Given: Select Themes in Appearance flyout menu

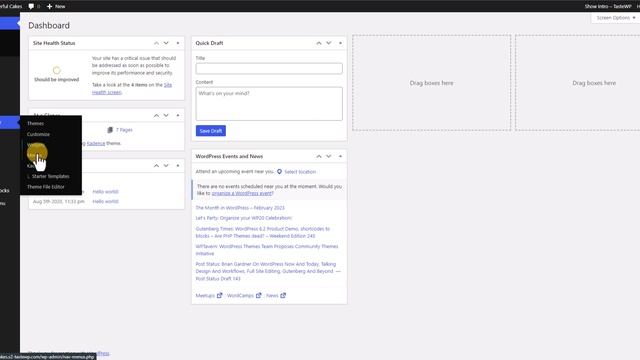Looking at the screenshot, I should tap(36, 123).
